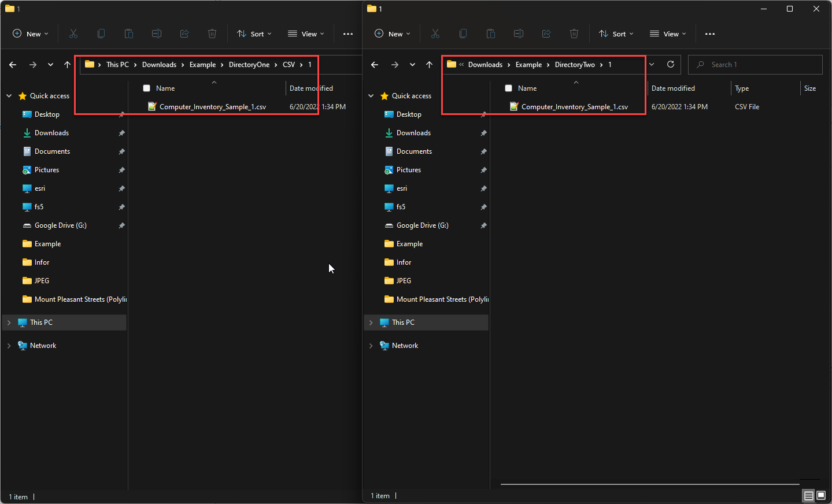Open the Sort dropdown in left window

pos(254,34)
